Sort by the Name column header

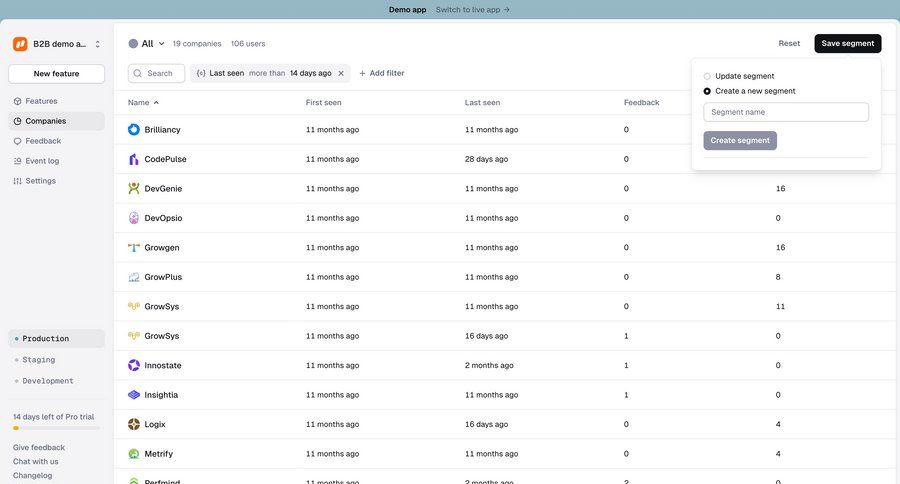[143, 103]
